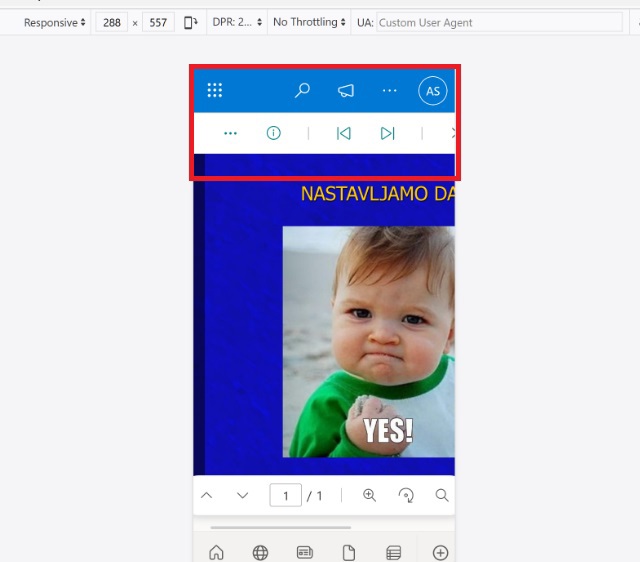Go to the last item button
Screen dimensions: 640x562
387,133
